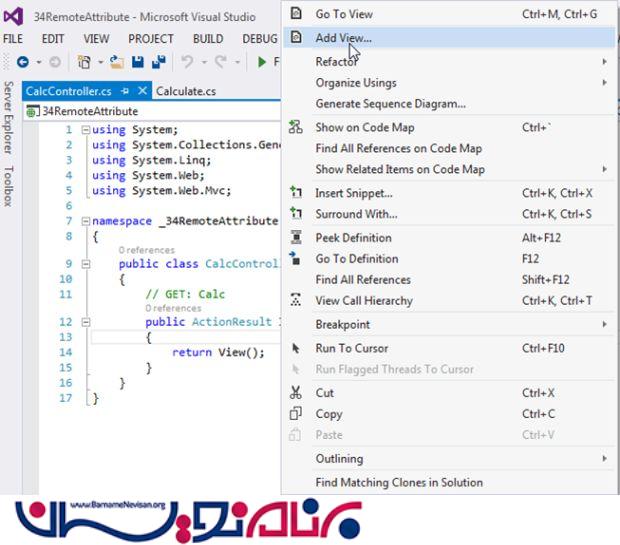Open the Toolbox side panel
The image size is (620, 545).
tap(9, 186)
